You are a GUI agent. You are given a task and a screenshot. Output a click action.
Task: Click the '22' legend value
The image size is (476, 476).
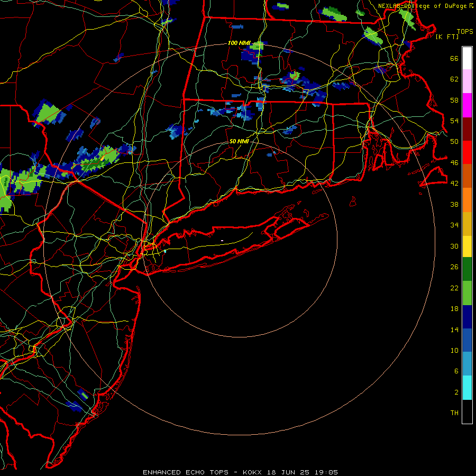click(454, 288)
